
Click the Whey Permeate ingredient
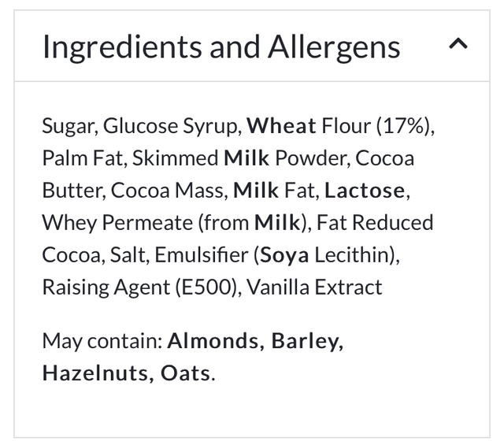[118, 223]
